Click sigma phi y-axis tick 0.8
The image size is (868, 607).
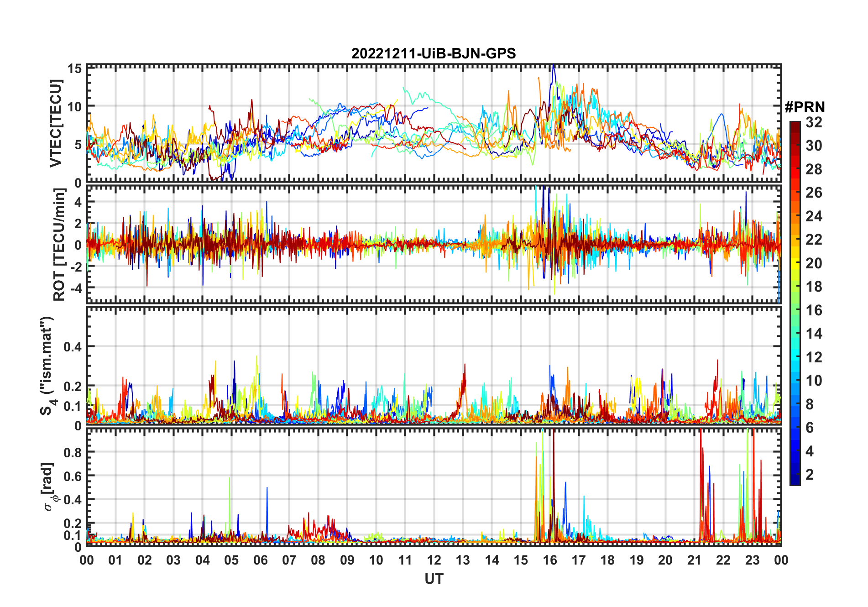click(73, 452)
